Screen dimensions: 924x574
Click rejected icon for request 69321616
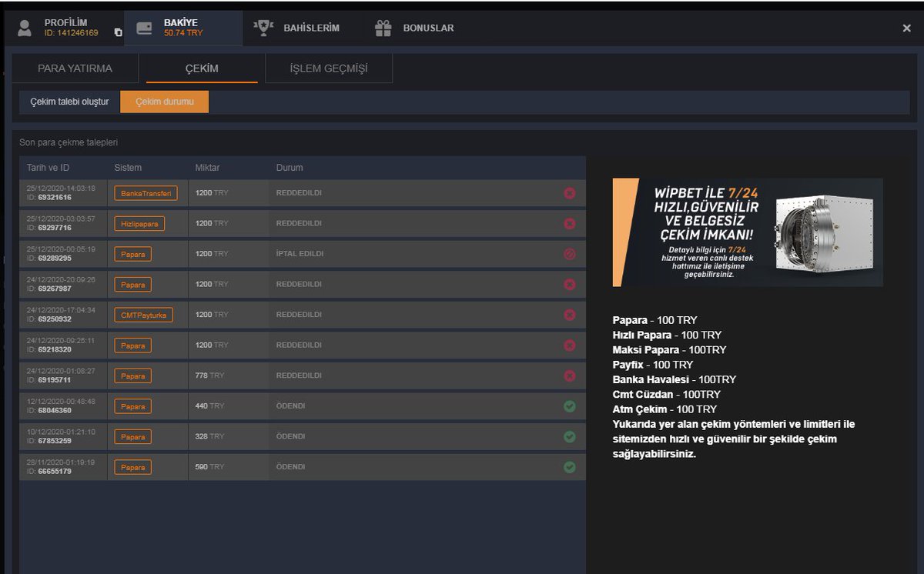[x=570, y=193]
